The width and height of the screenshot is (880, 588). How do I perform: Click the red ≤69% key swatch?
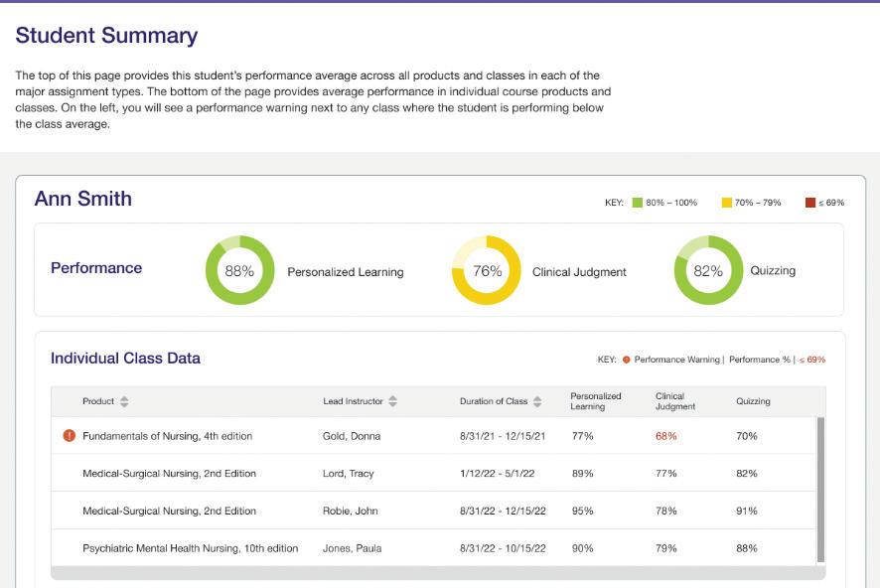click(810, 203)
